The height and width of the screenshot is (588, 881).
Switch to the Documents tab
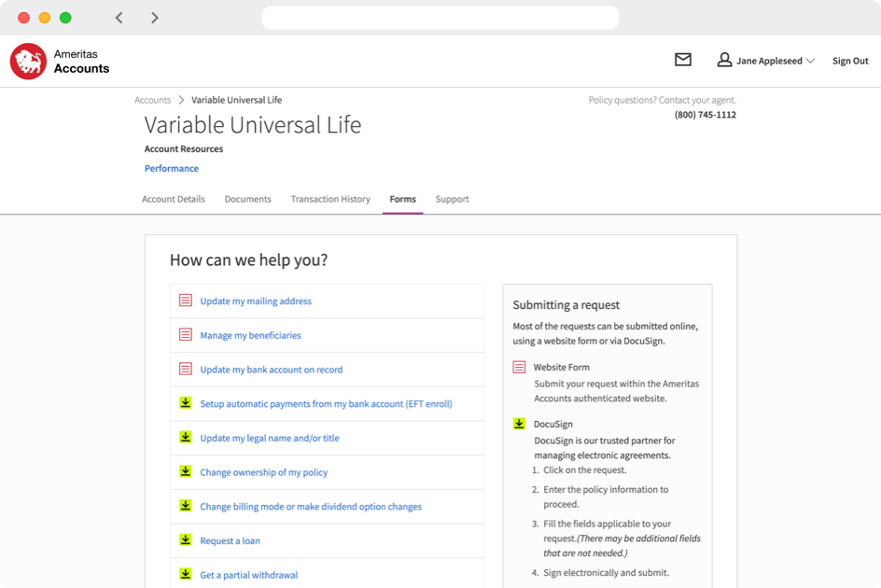click(x=247, y=199)
